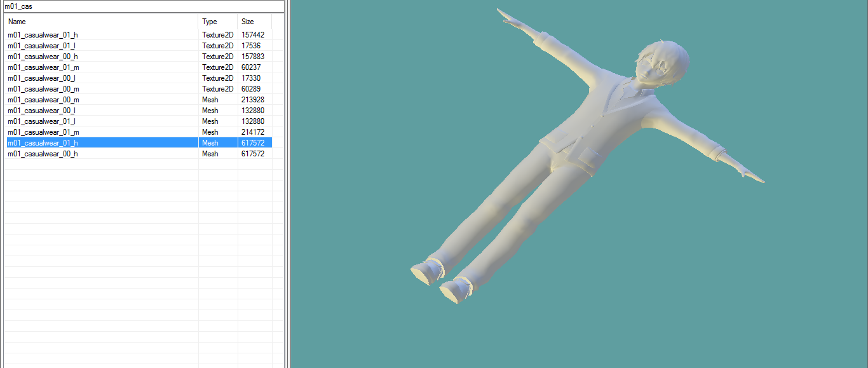Click size value 157442

(x=253, y=35)
